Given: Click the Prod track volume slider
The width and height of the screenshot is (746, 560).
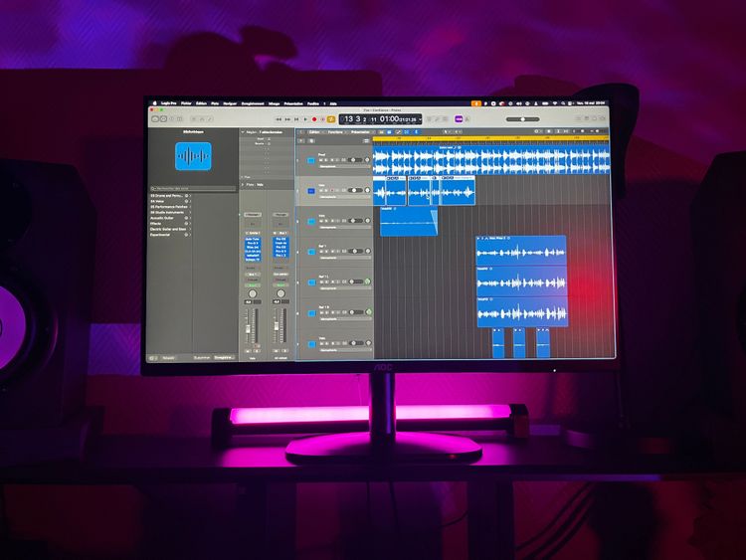Looking at the screenshot, I should click(355, 160).
